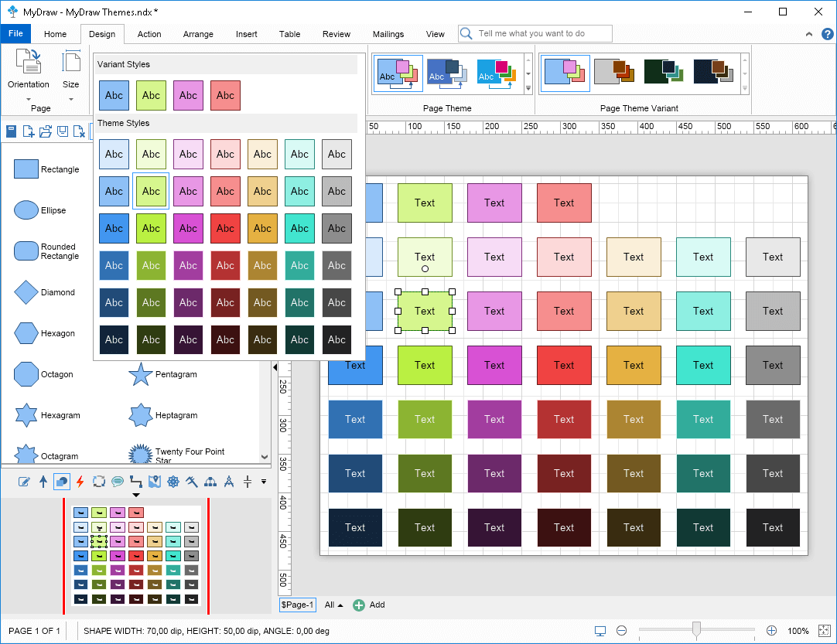Open the speech bubble callouts library

(118, 482)
